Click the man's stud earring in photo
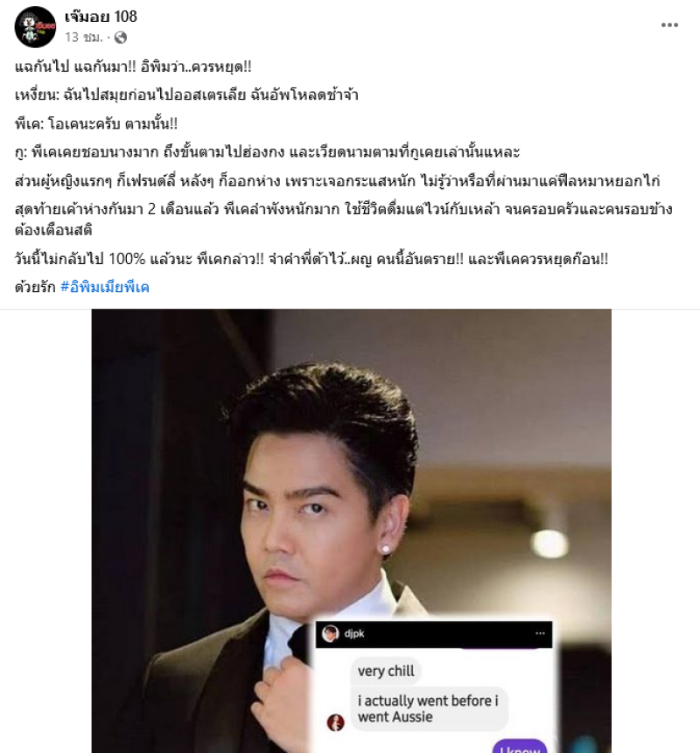Image resolution: width=700 pixels, height=753 pixels. (x=385, y=549)
